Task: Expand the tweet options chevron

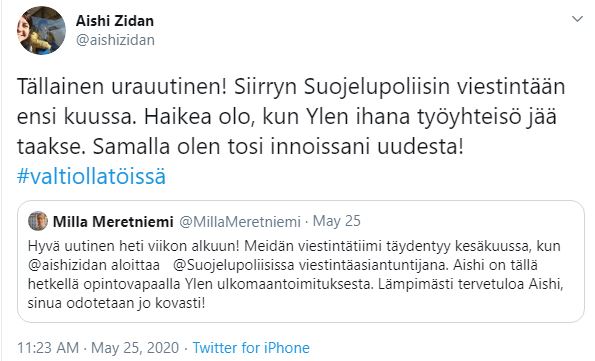Action: pyautogui.click(x=577, y=19)
